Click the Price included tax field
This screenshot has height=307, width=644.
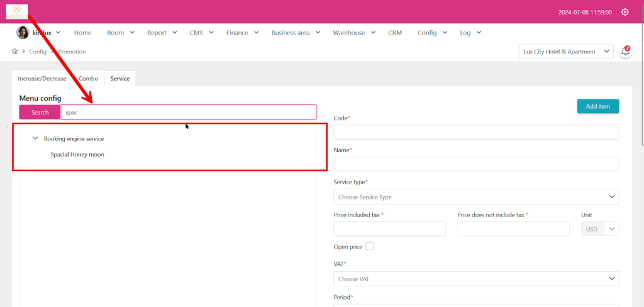[389, 229]
